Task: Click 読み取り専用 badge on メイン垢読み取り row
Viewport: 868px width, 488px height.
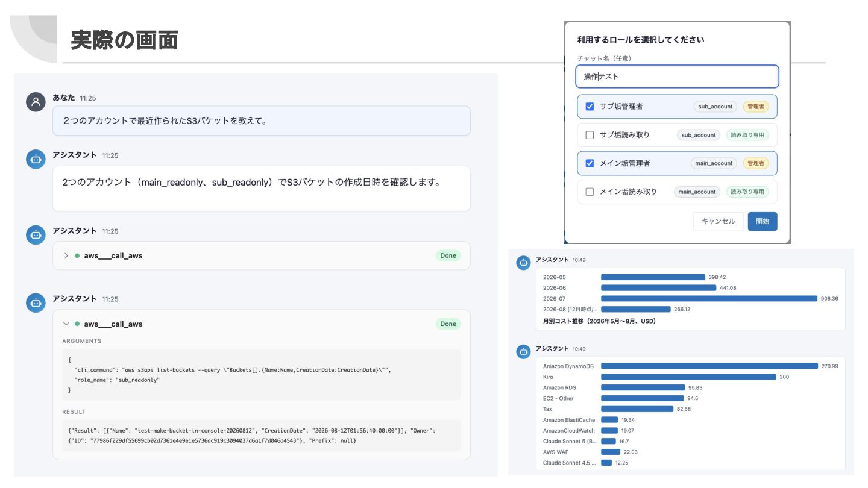Action: click(747, 192)
